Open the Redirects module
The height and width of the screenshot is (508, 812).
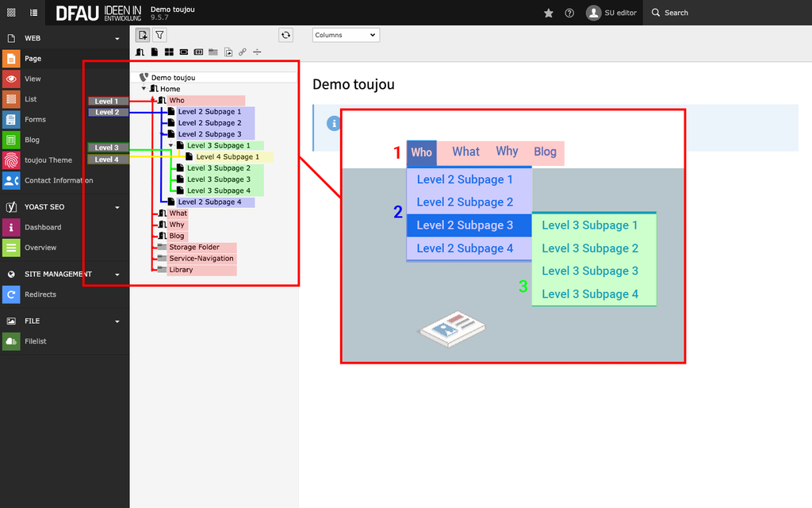[x=40, y=294]
